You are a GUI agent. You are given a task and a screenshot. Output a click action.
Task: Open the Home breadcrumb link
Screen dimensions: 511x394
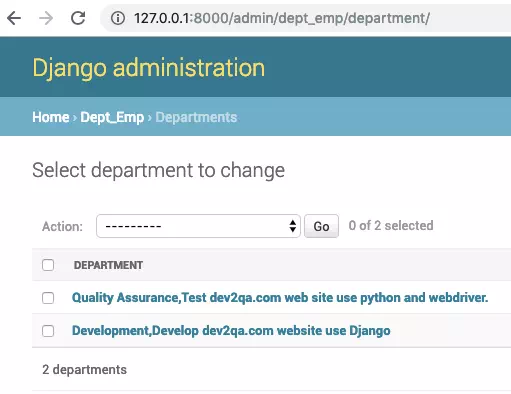coord(51,117)
